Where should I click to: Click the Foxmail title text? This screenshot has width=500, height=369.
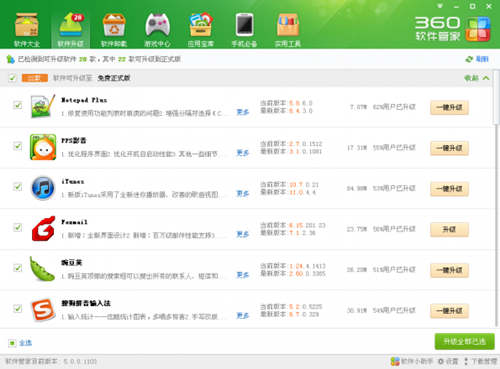click(x=74, y=222)
